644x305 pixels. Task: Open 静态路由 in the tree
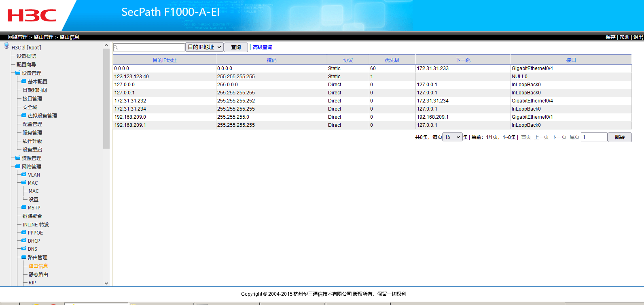click(38, 275)
